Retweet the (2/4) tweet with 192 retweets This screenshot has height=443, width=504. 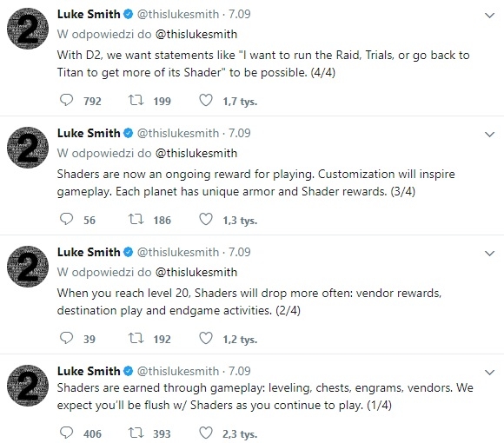pyautogui.click(x=136, y=338)
